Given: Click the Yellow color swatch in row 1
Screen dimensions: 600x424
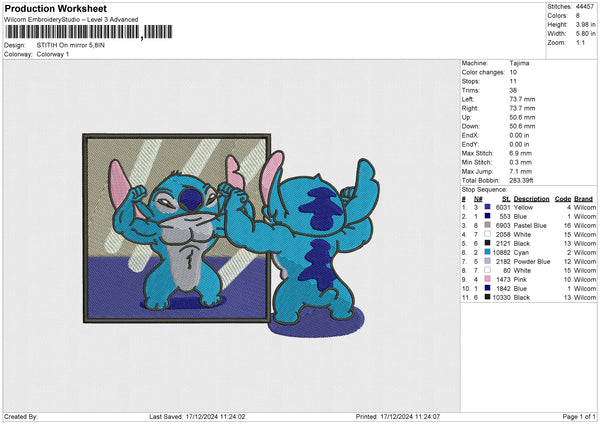Looking at the screenshot, I should [x=487, y=207].
